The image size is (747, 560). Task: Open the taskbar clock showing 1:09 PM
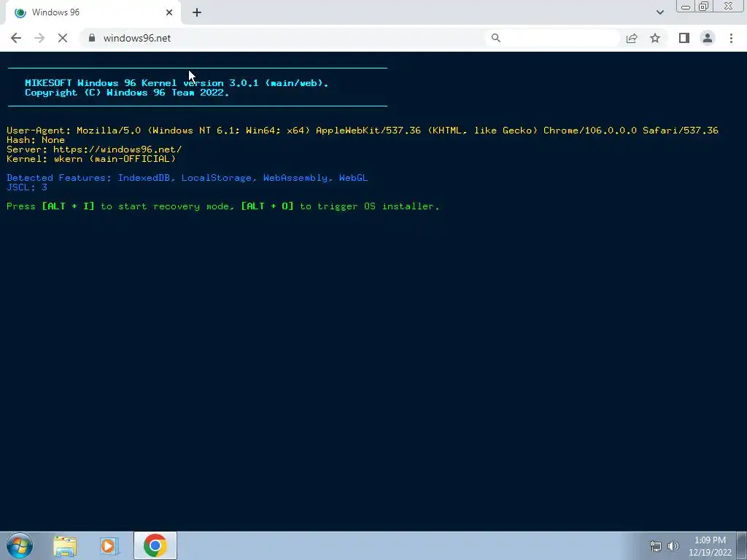tap(710, 546)
